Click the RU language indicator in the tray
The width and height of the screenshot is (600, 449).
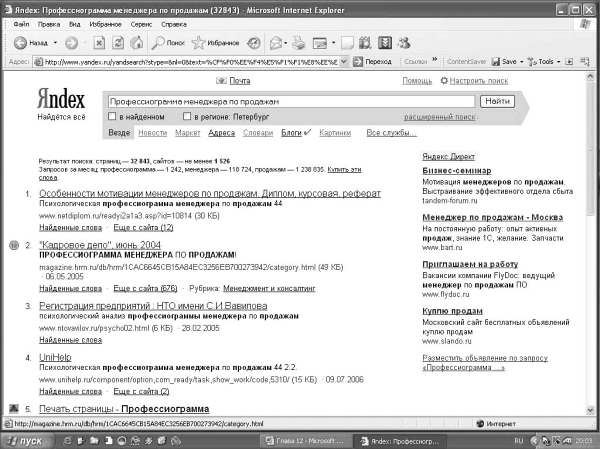click(x=518, y=441)
